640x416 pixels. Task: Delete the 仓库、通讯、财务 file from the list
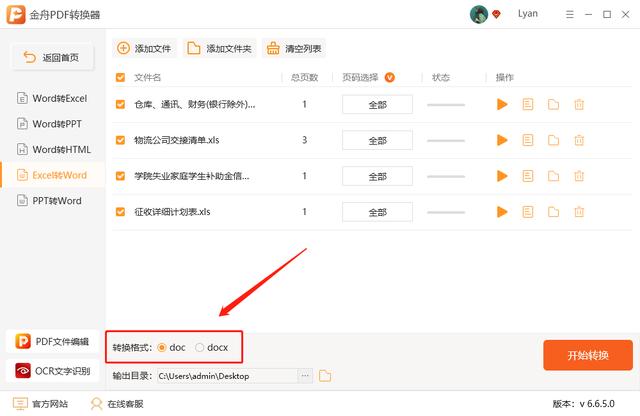point(579,105)
